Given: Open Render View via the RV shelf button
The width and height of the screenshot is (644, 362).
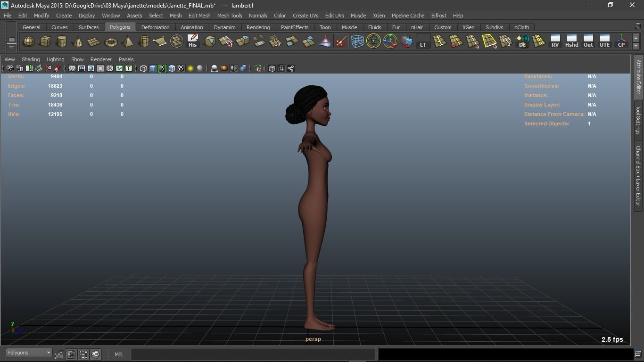Looking at the screenshot, I should tap(555, 41).
